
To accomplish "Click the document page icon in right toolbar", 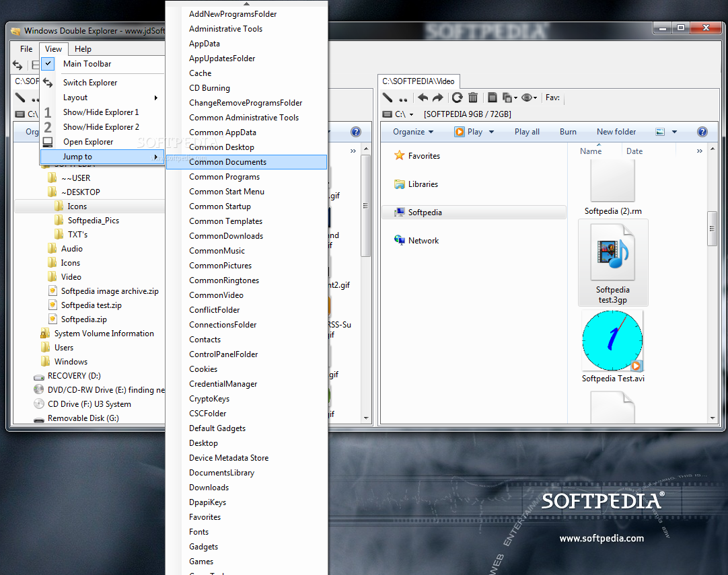I will coord(492,98).
